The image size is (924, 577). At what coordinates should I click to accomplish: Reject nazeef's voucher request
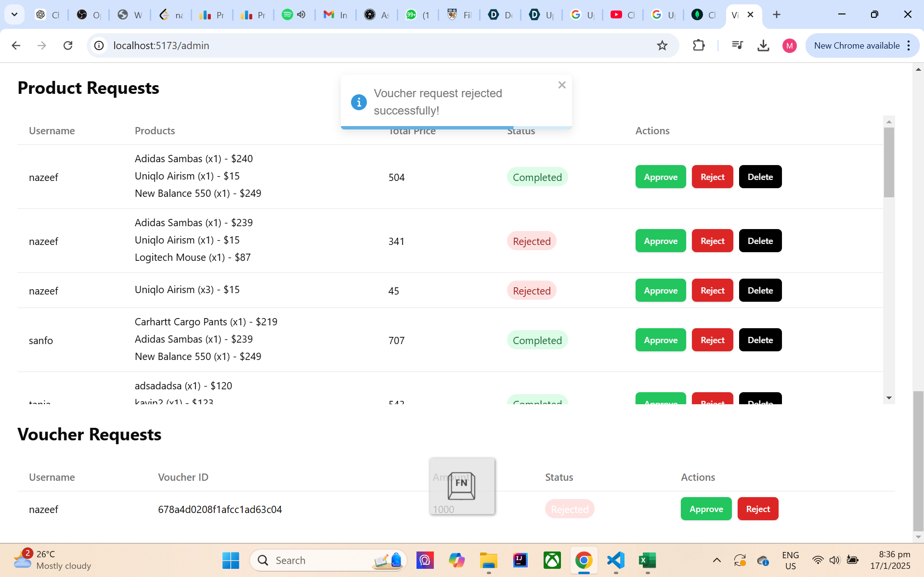point(758,509)
